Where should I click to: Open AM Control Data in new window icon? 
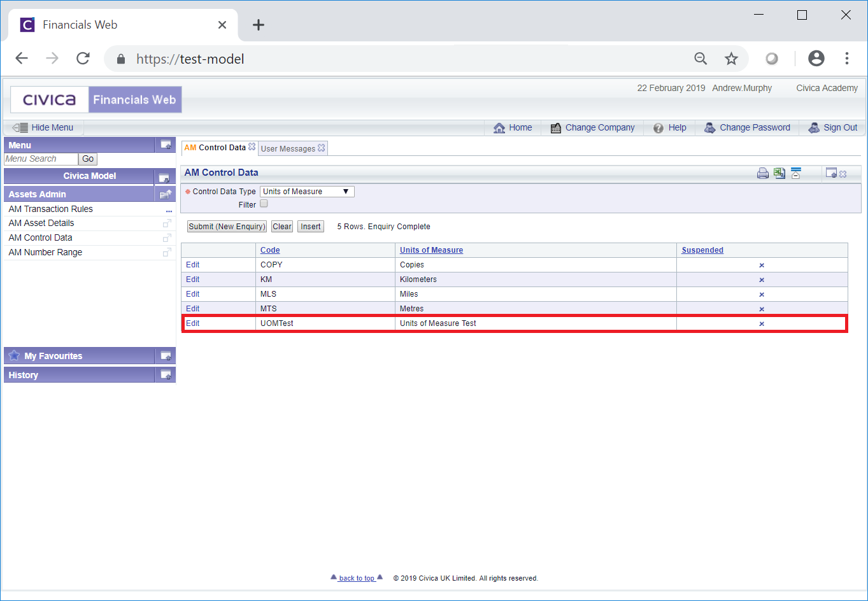(167, 238)
